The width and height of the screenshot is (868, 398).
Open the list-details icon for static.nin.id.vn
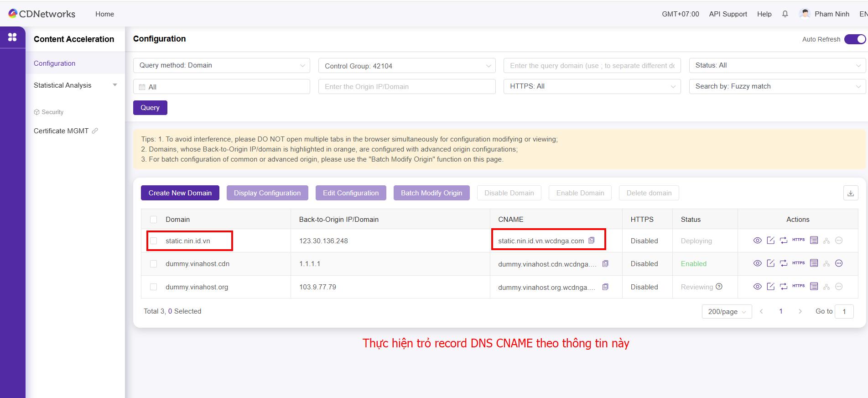coord(814,240)
